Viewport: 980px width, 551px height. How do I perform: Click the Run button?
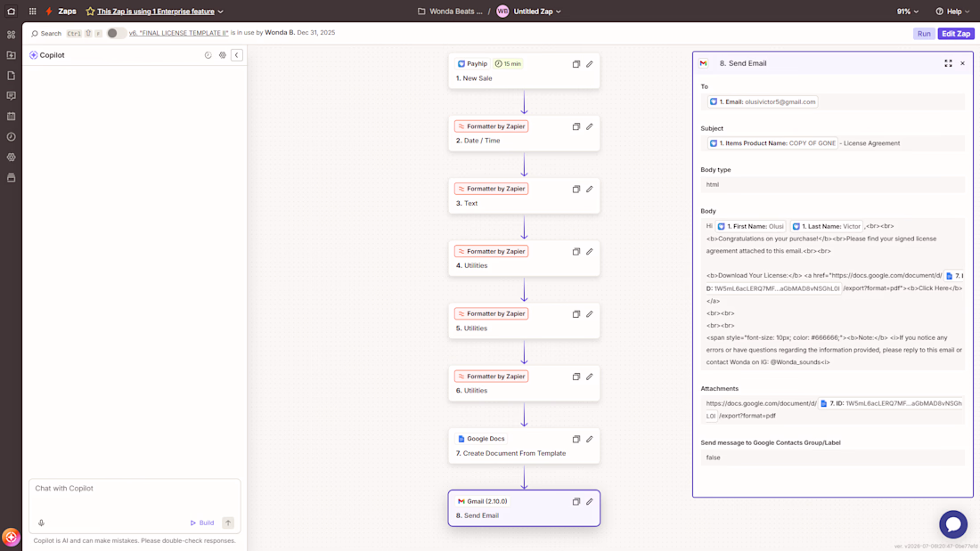924,34
